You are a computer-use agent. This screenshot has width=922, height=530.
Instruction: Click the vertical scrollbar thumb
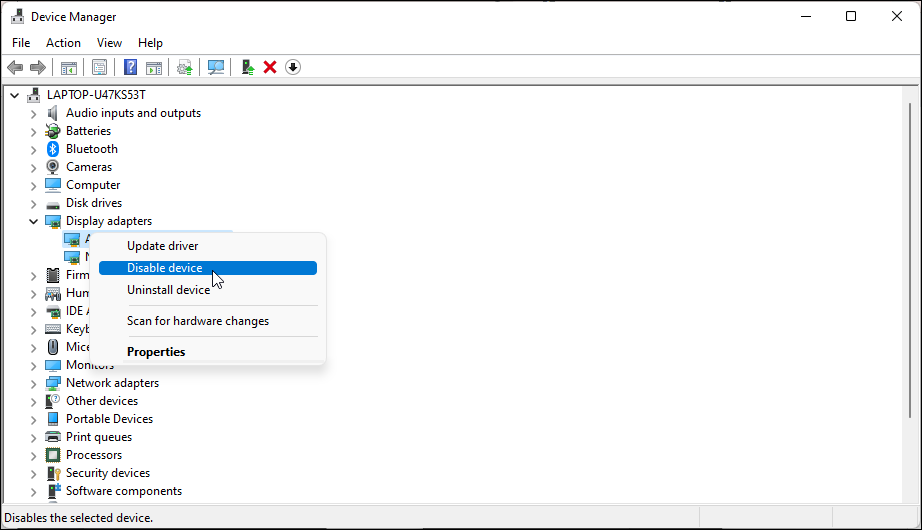(910, 260)
